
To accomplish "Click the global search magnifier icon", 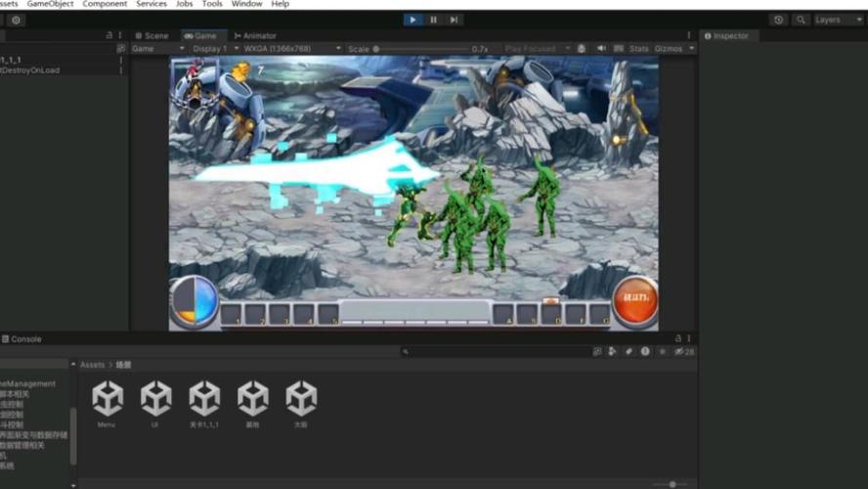I will 801,20.
